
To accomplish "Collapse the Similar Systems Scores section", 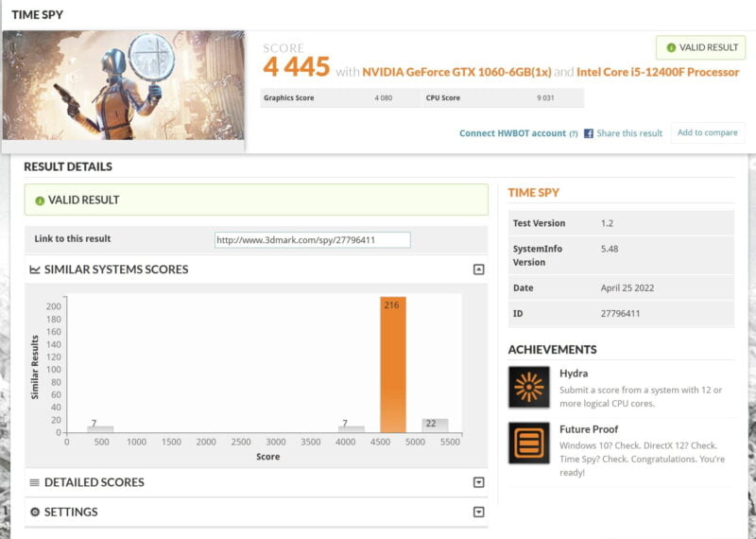I will coord(478,269).
